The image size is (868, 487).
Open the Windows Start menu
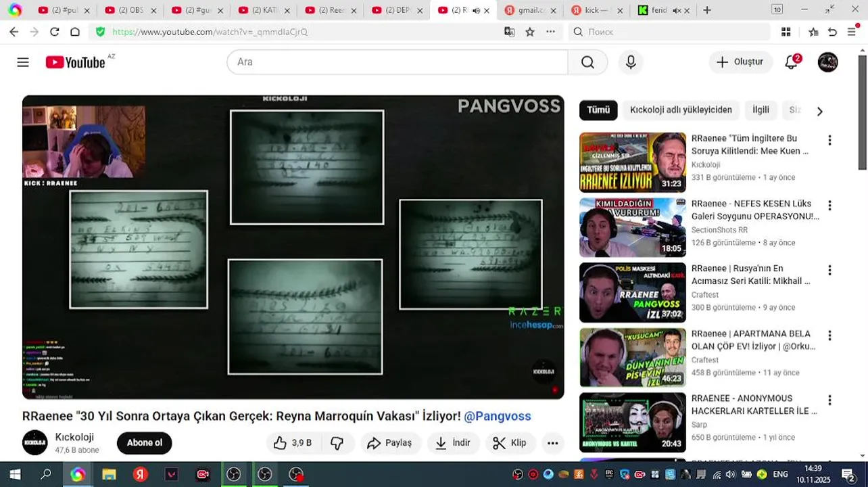point(15,474)
